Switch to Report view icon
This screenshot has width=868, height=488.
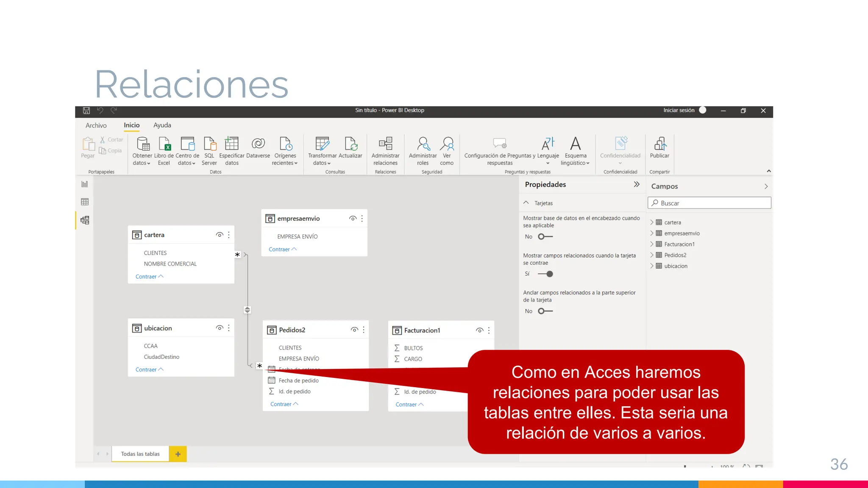[x=85, y=184]
